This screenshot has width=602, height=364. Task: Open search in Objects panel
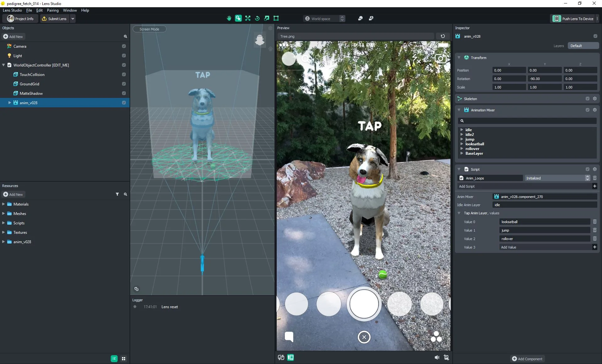(125, 37)
